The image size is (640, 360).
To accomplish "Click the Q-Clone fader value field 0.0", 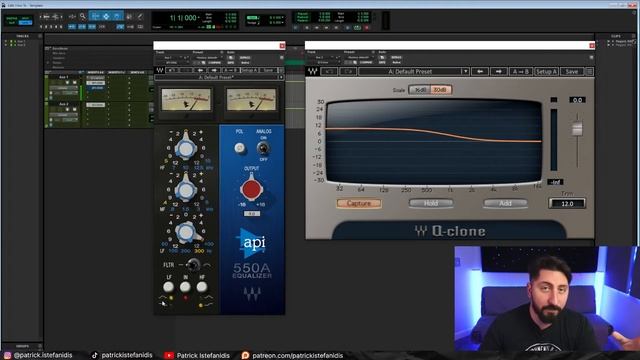I will point(577,100).
